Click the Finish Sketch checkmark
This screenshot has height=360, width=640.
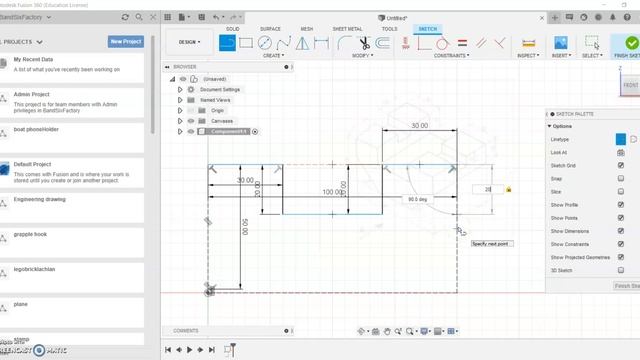coord(631,43)
